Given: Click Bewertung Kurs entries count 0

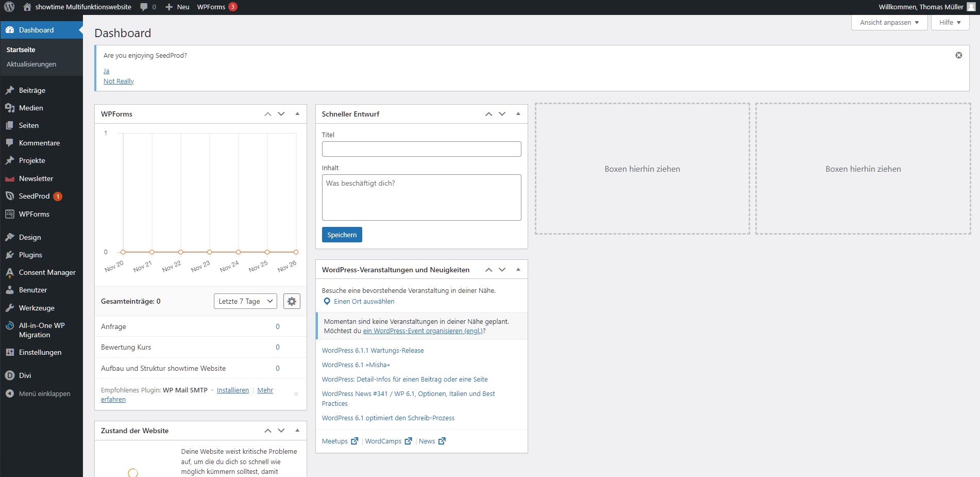Looking at the screenshot, I should point(278,348).
